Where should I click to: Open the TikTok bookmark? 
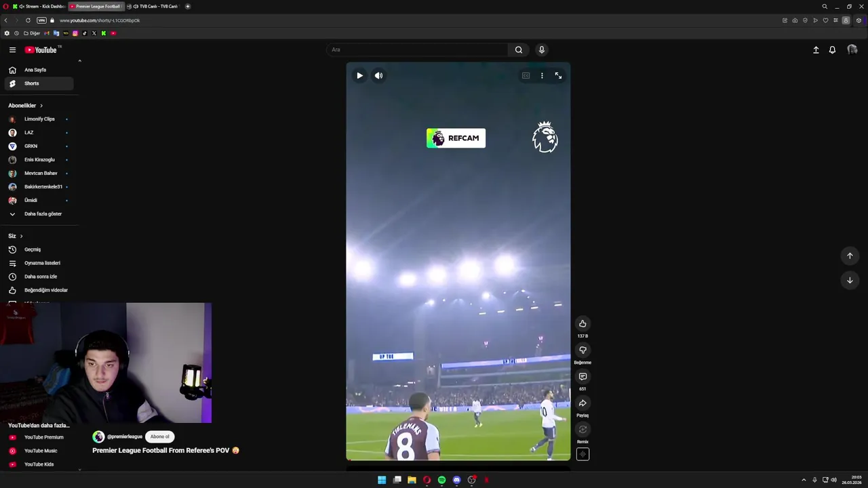[85, 33]
